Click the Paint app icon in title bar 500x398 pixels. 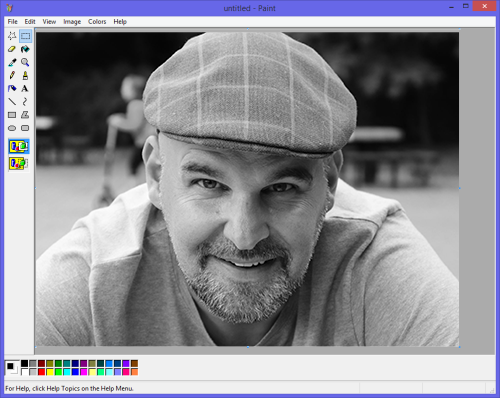pyautogui.click(x=9, y=7)
